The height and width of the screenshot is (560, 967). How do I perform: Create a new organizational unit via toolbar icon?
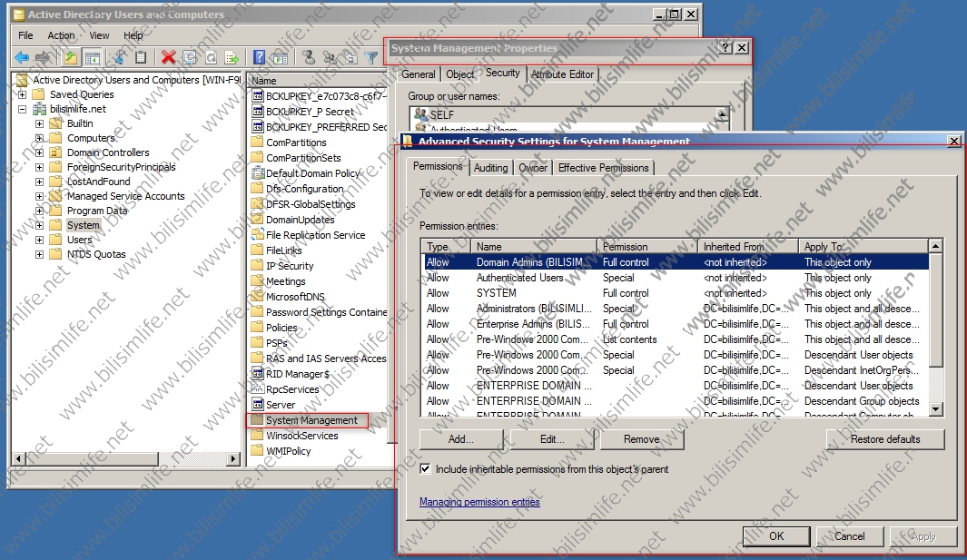[x=350, y=58]
